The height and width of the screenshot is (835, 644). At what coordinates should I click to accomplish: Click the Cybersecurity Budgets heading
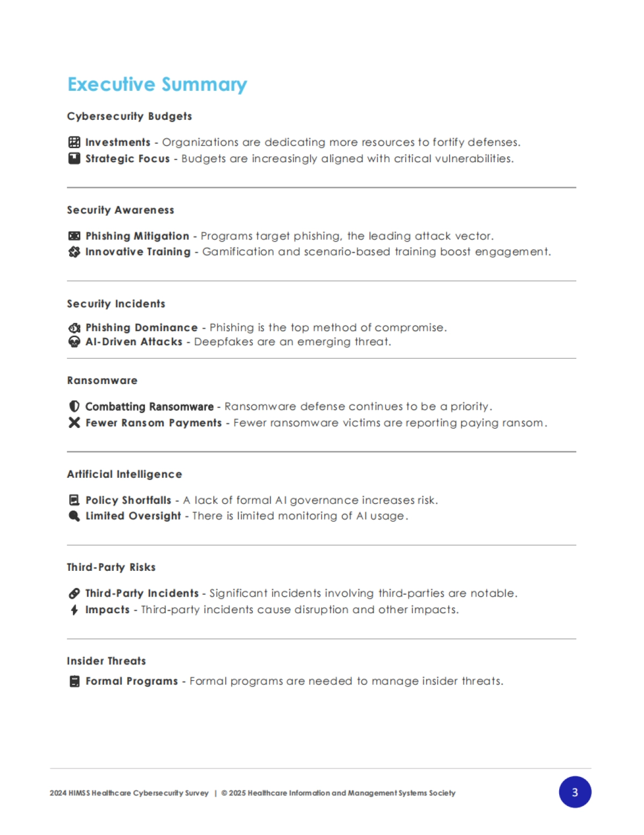point(129,117)
